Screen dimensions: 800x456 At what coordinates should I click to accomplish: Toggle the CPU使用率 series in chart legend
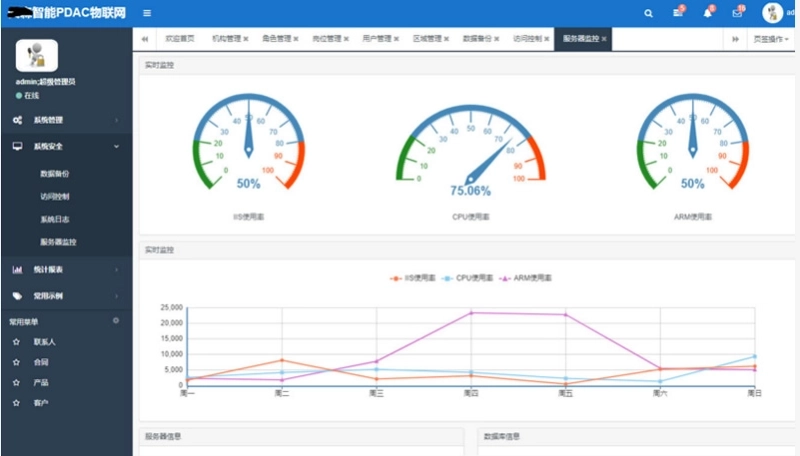click(x=467, y=278)
